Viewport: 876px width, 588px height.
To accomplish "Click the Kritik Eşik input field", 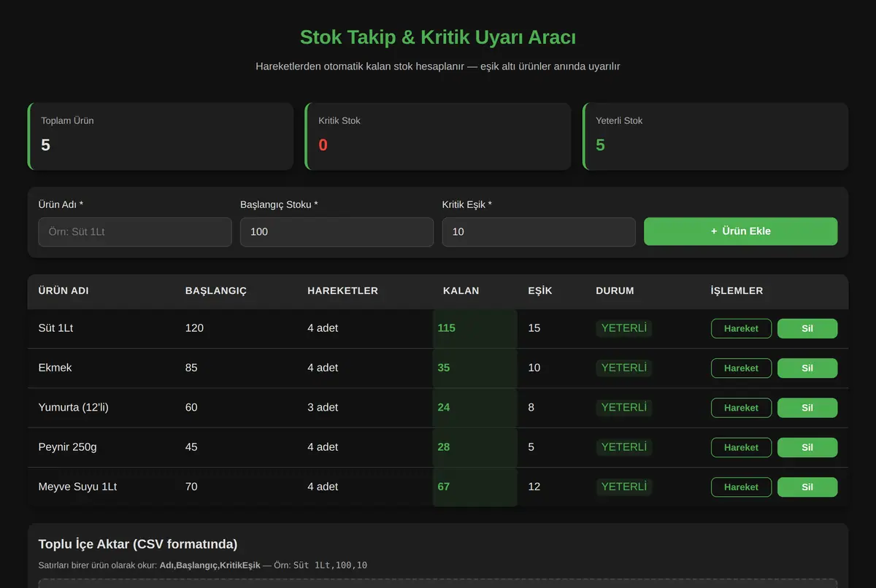I will pyautogui.click(x=539, y=232).
